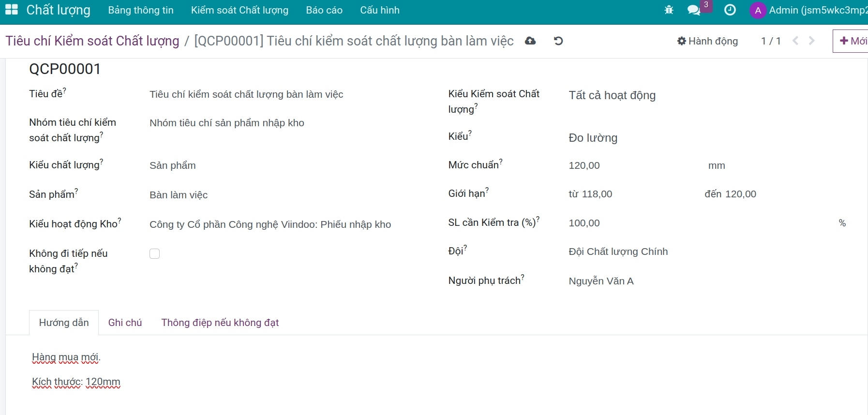
Task: Click the Mức chuẩn 120,00 field
Action: click(x=634, y=165)
